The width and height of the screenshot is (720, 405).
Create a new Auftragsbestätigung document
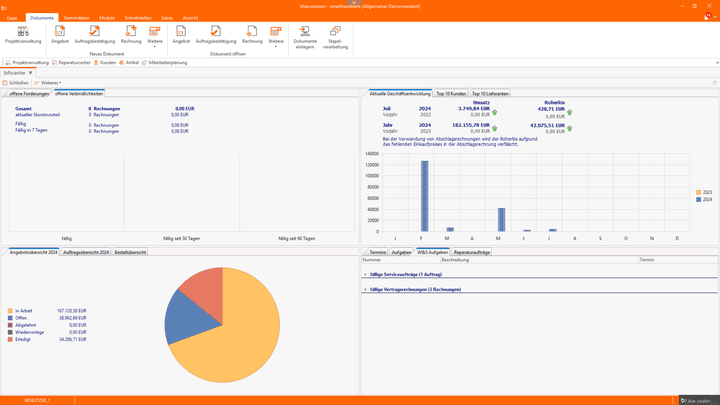[x=95, y=35]
